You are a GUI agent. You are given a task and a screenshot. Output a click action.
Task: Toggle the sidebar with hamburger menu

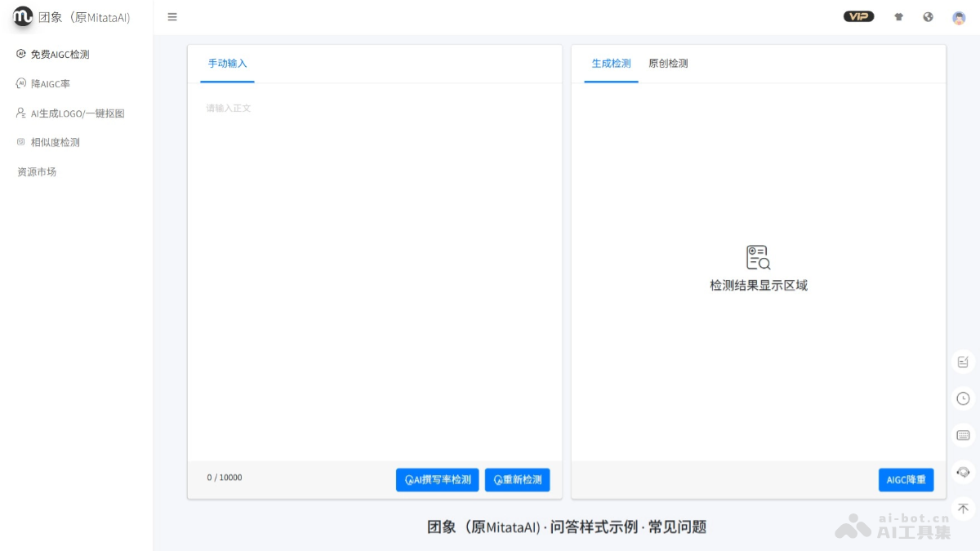[x=171, y=16]
